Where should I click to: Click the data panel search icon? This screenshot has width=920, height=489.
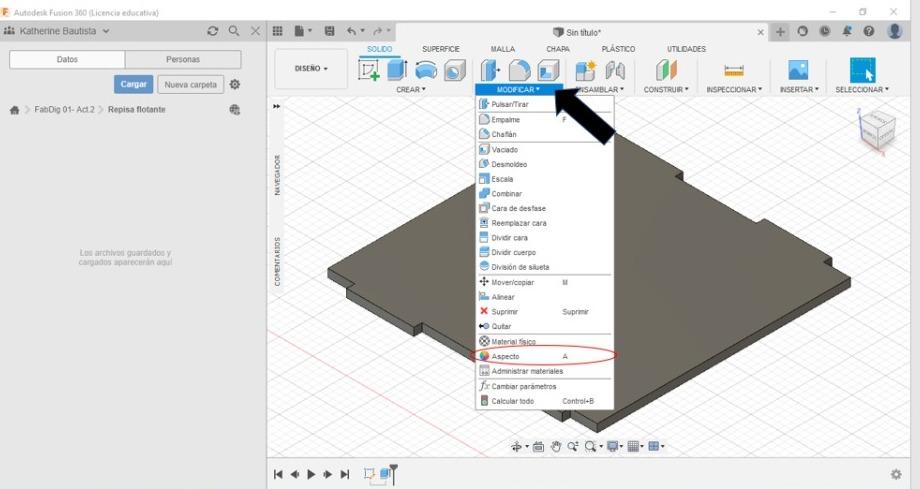234,31
